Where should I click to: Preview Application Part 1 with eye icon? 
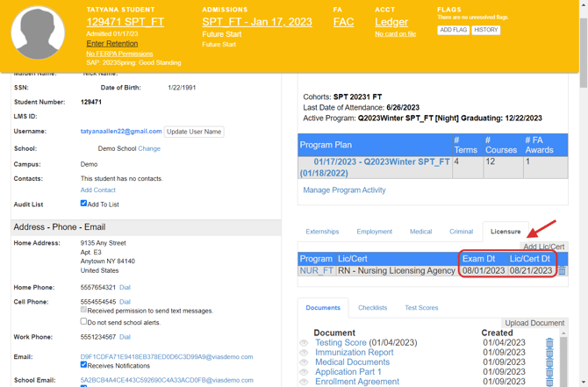coord(304,372)
